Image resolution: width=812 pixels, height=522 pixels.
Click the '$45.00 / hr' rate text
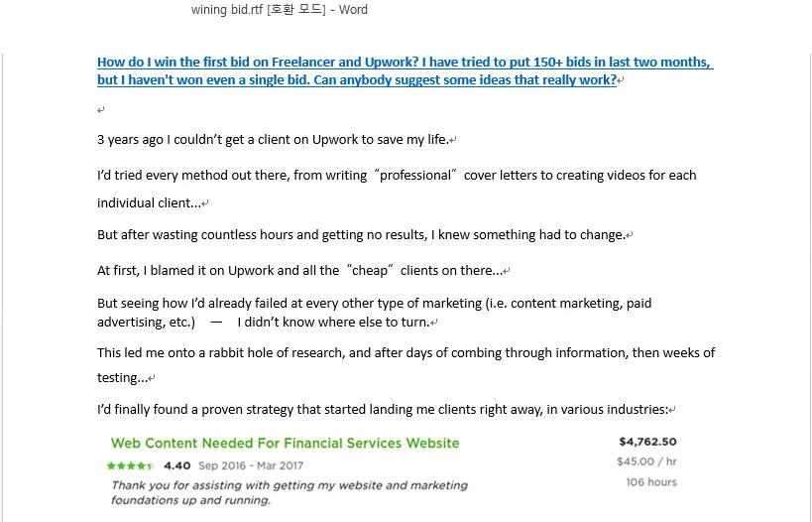click(x=646, y=461)
